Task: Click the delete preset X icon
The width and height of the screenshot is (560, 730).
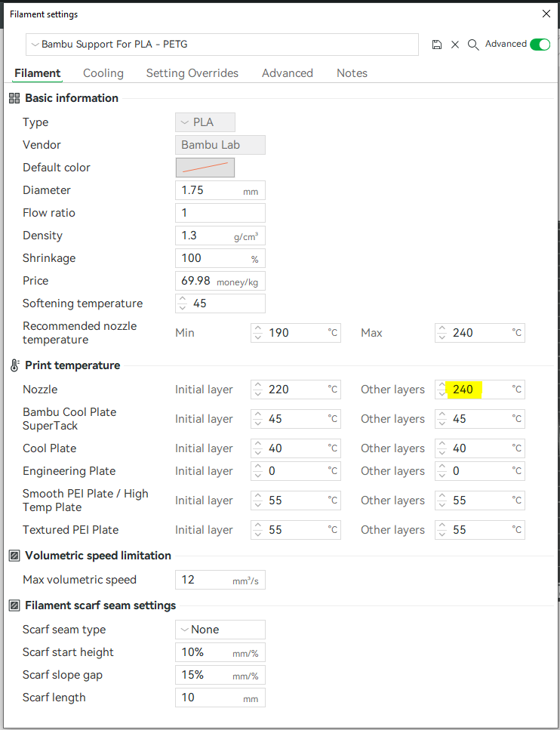Action: click(x=455, y=45)
